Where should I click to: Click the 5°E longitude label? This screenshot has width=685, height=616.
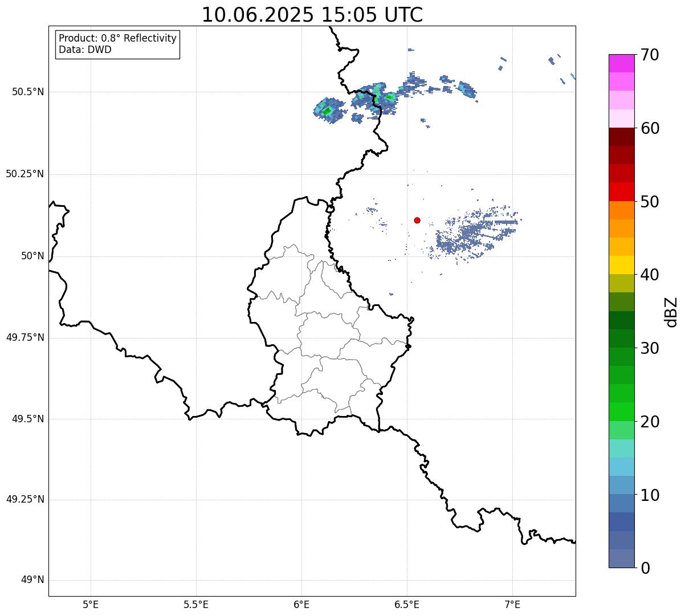[91, 605]
